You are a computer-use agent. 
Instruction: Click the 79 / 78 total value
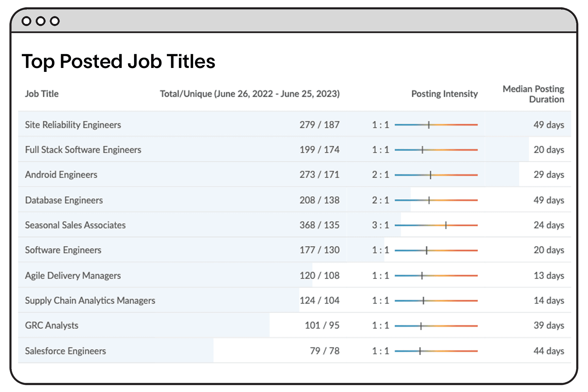coord(325,351)
